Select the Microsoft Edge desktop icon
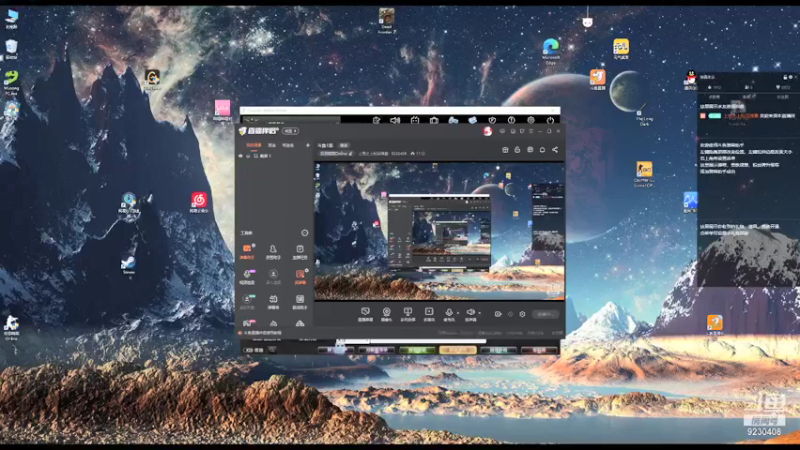Viewport: 800px width, 450px height. pyautogui.click(x=551, y=51)
